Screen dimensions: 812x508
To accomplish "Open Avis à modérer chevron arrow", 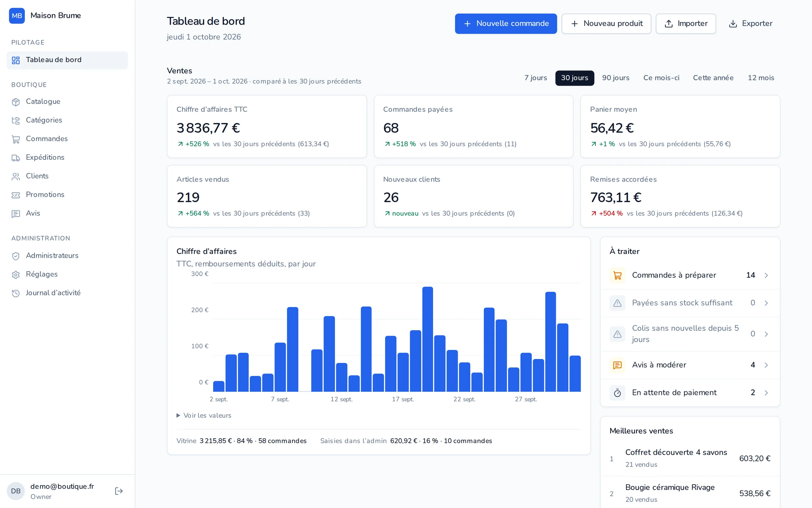I will 766,365.
